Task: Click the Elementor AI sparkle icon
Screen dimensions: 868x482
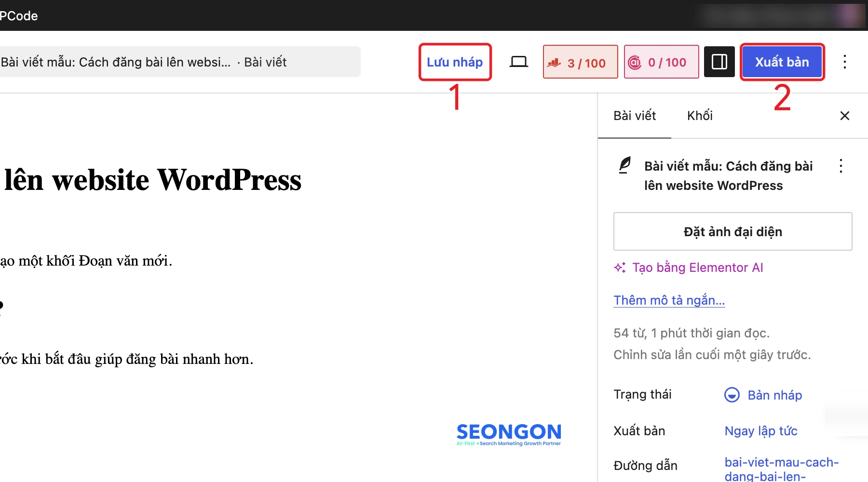Action: [x=620, y=268]
